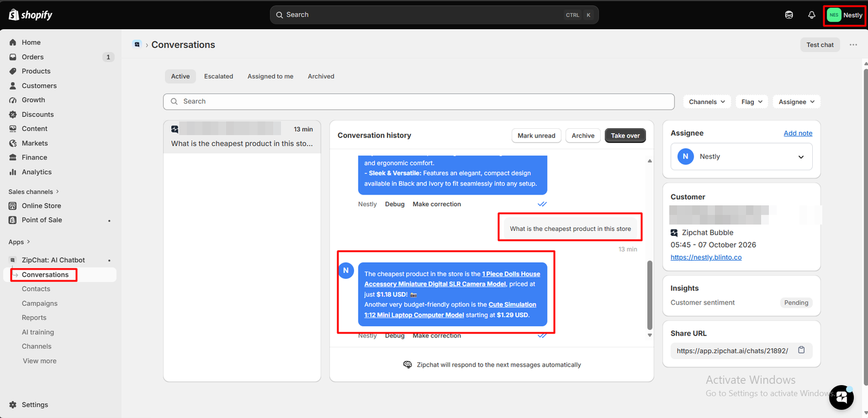
Task: Click Make correction under the Sleek & Versatile message
Action: click(x=437, y=204)
